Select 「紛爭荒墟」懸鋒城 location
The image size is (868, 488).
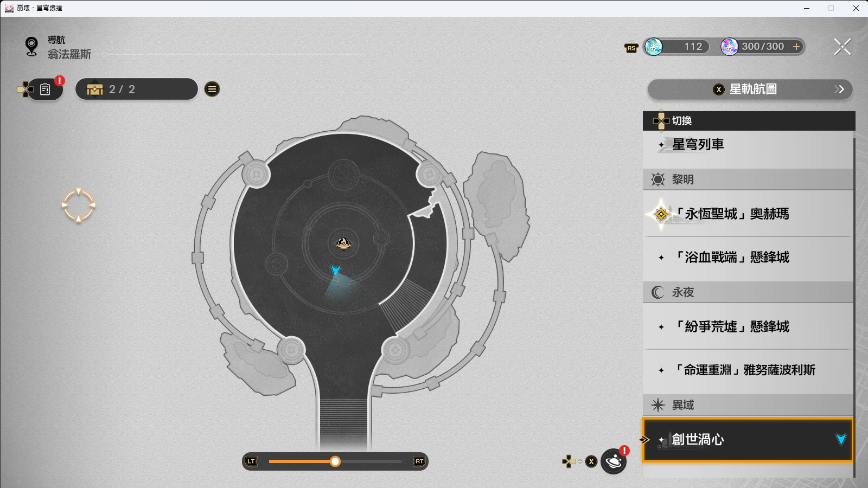click(x=748, y=326)
